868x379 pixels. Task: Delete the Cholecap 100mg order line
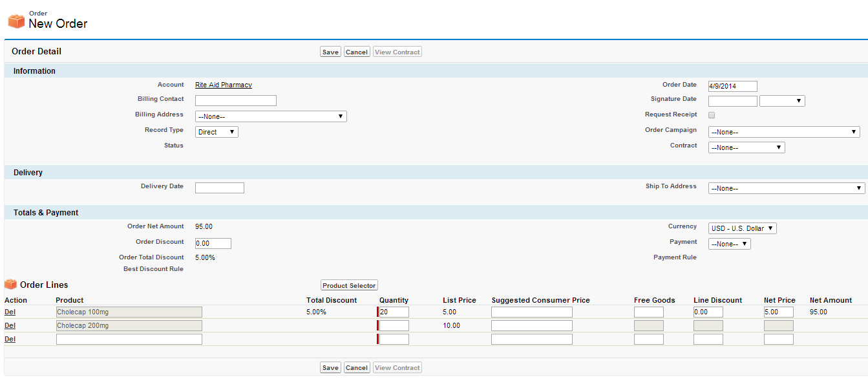10,312
